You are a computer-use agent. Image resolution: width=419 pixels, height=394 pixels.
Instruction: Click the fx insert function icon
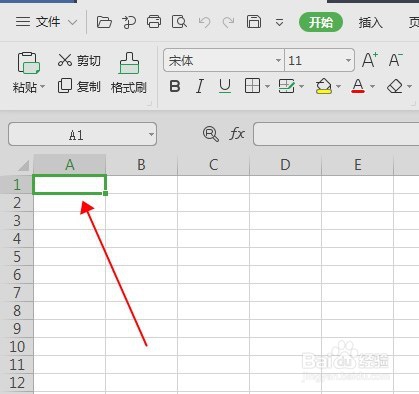pyautogui.click(x=237, y=134)
